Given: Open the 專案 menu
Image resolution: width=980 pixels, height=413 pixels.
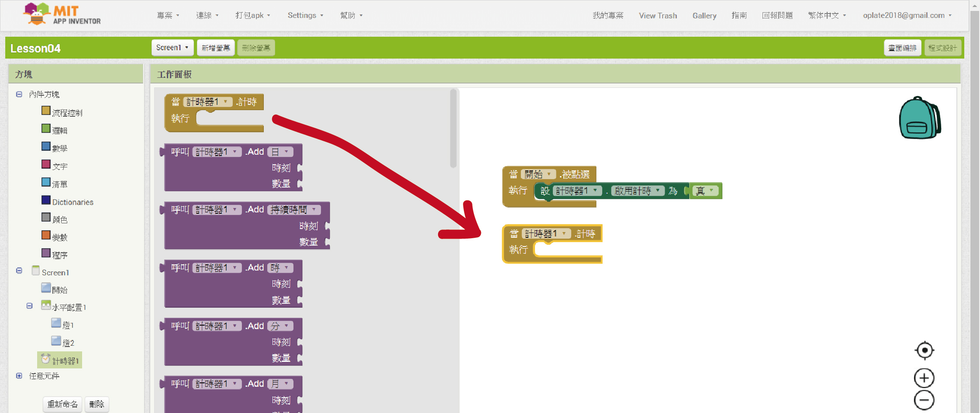Looking at the screenshot, I should coord(168,15).
